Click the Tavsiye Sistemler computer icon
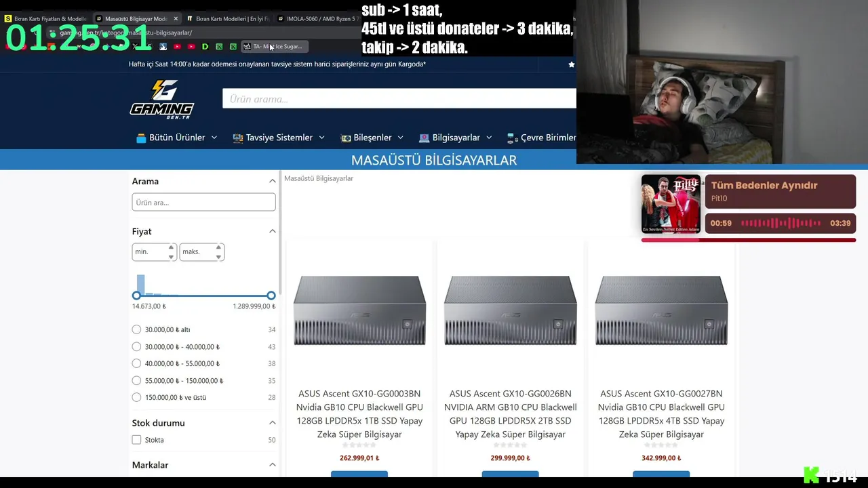 [237, 138]
